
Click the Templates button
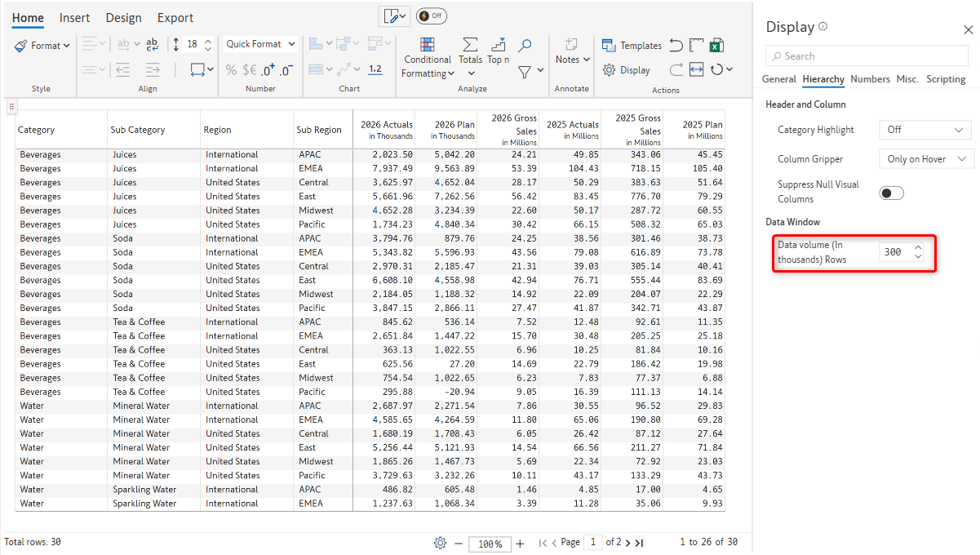point(632,46)
